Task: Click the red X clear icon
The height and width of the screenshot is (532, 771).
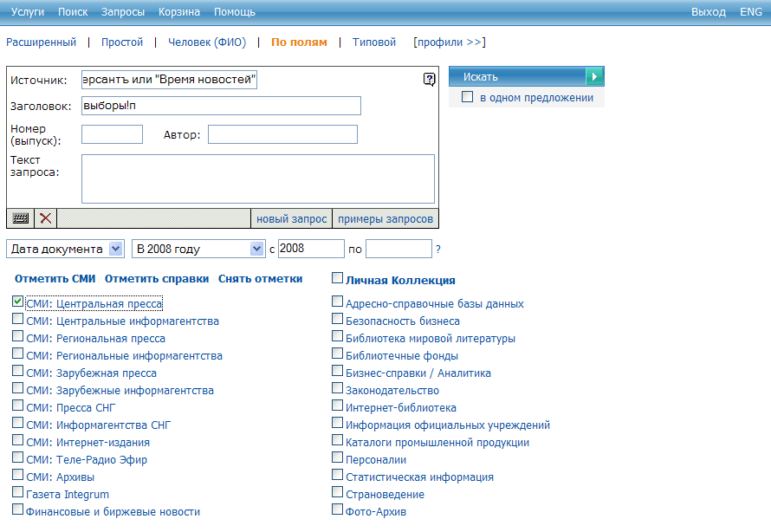Action: pyautogui.click(x=46, y=218)
